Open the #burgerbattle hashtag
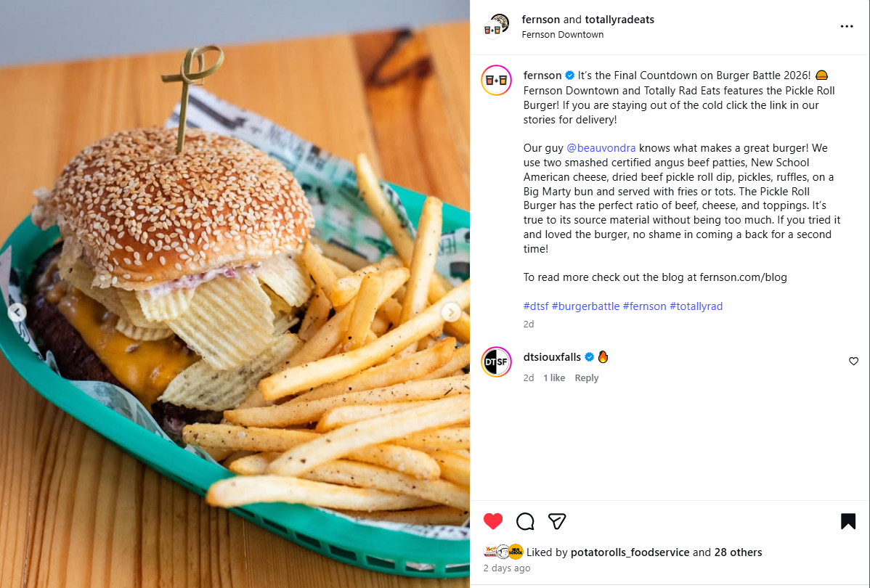The height and width of the screenshot is (588, 870). coord(585,306)
